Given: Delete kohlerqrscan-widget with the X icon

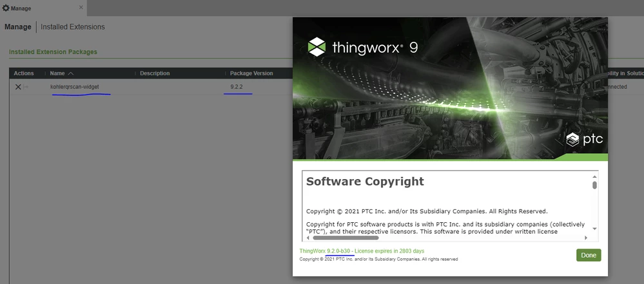Looking at the screenshot, I should coord(17,87).
